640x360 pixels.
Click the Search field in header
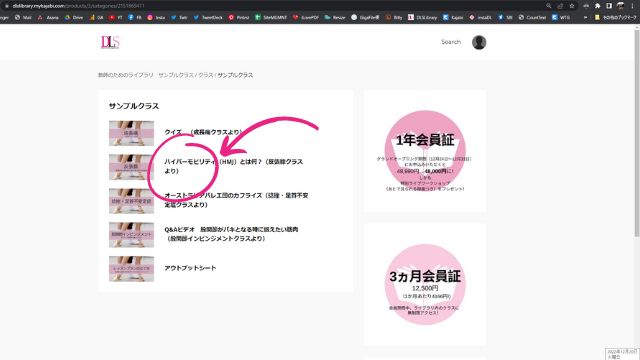pyautogui.click(x=451, y=42)
